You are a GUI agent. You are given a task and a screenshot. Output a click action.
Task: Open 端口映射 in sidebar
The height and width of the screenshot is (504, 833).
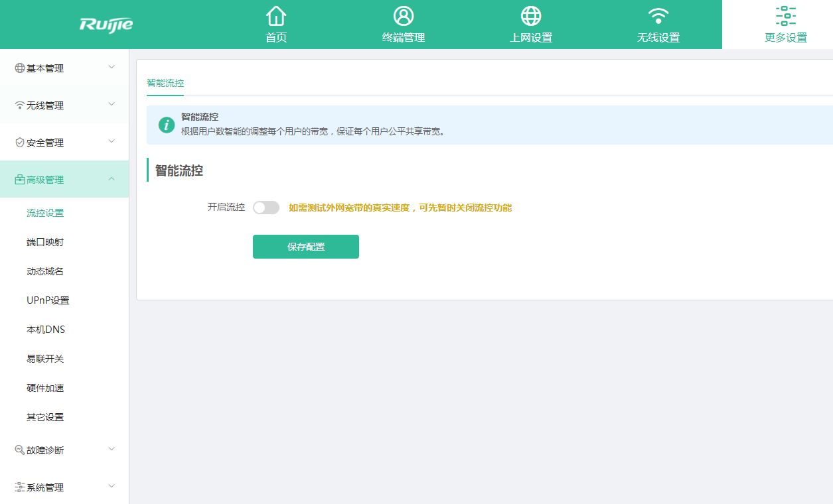(45, 242)
